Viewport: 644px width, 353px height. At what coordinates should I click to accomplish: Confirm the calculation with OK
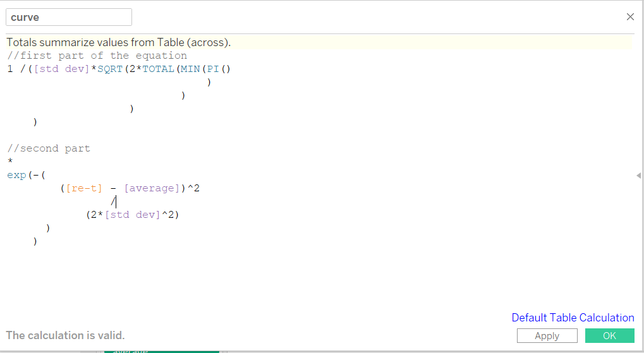point(609,336)
